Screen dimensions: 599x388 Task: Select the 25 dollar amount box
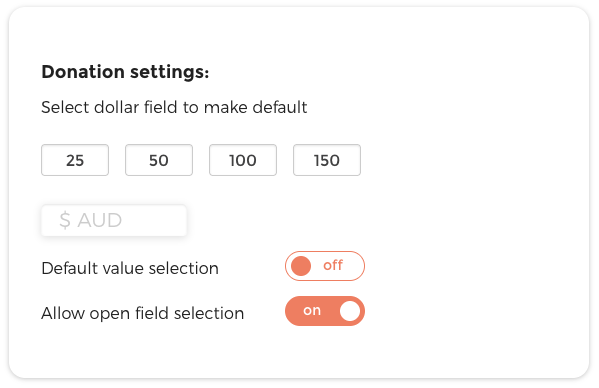(x=75, y=160)
